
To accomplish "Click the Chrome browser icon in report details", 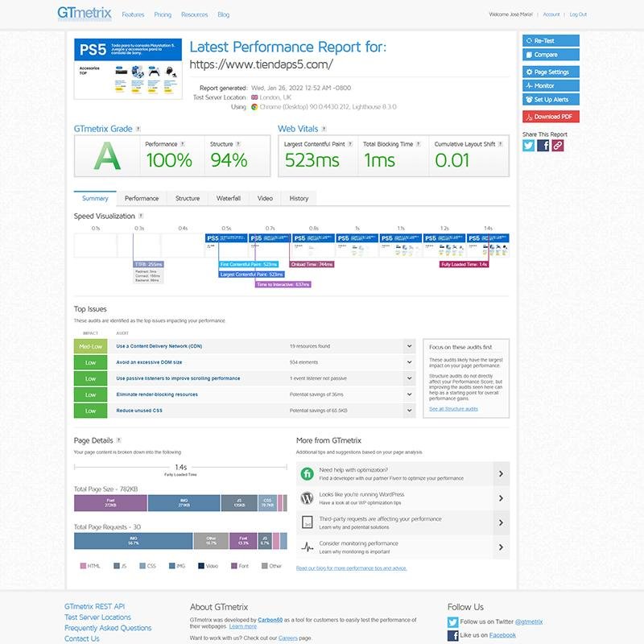I will [x=254, y=107].
